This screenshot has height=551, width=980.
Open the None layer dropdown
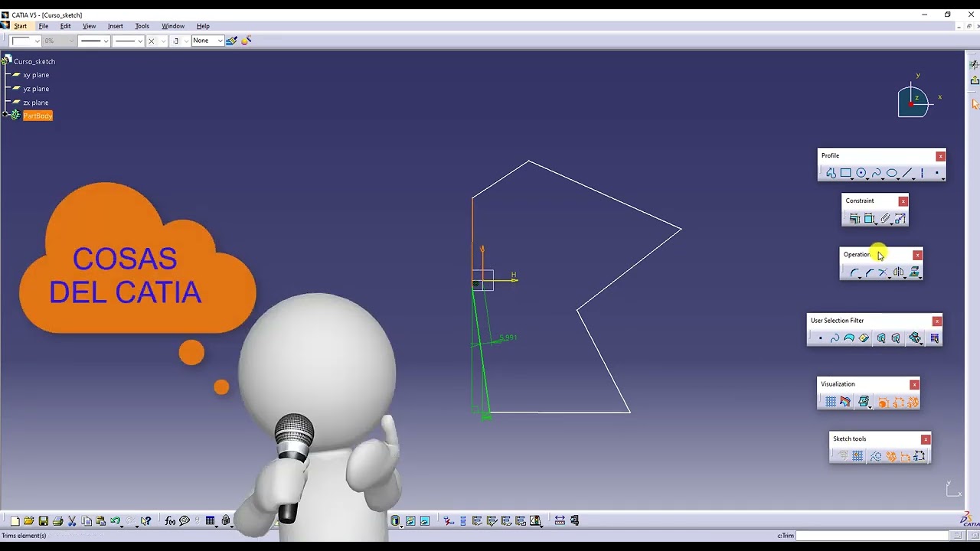(x=207, y=41)
